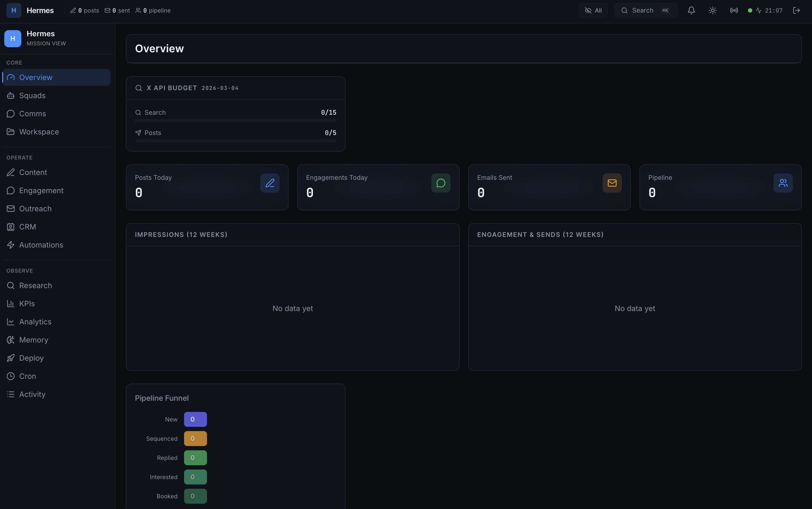The width and height of the screenshot is (812, 509).
Task: Open Engagement page
Action: pos(56,190)
